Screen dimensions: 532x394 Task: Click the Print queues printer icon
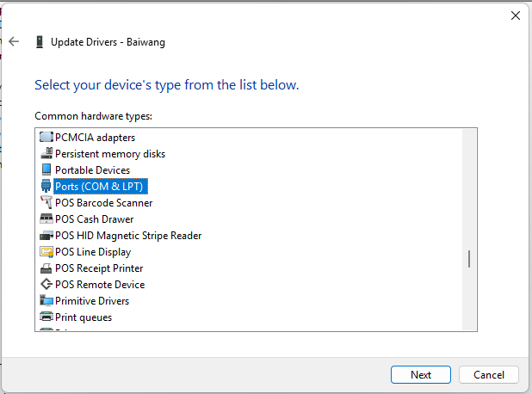[x=46, y=317]
